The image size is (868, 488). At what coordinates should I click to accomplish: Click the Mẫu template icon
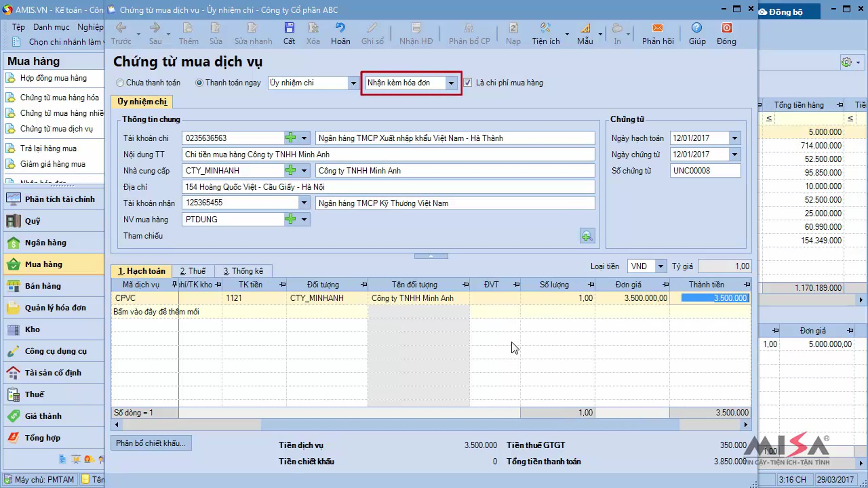[x=585, y=28]
